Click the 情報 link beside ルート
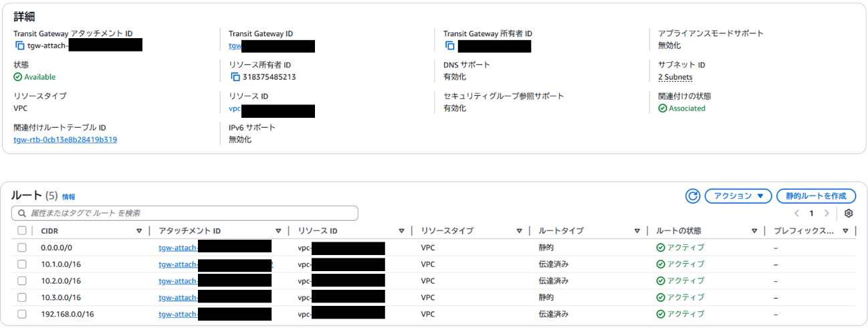The width and height of the screenshot is (868, 328). click(x=68, y=197)
